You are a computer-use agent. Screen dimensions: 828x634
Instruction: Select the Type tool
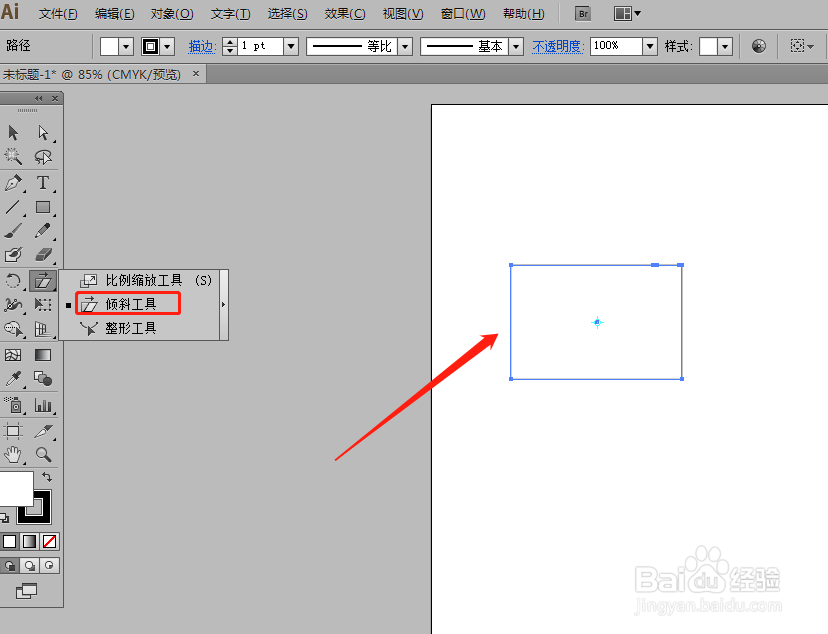(43, 183)
